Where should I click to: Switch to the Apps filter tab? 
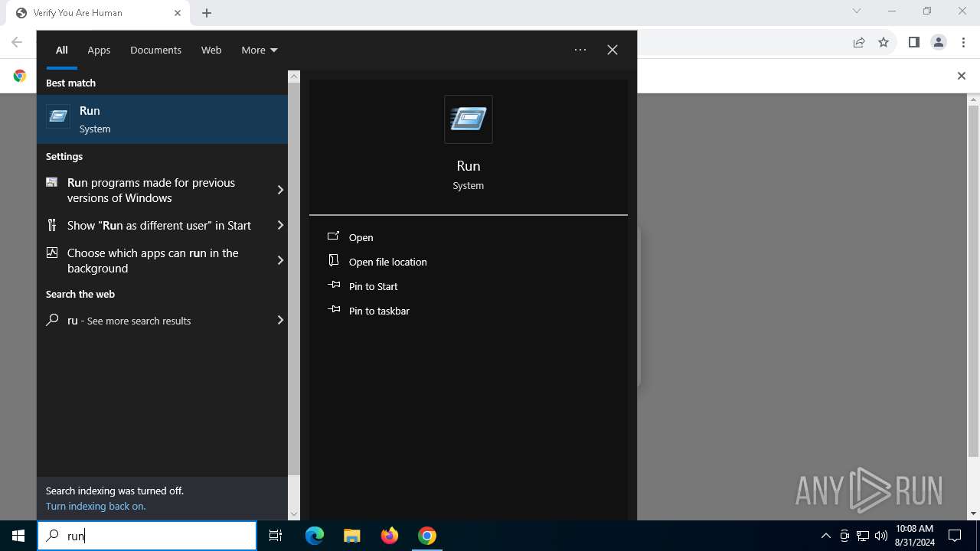click(x=99, y=50)
